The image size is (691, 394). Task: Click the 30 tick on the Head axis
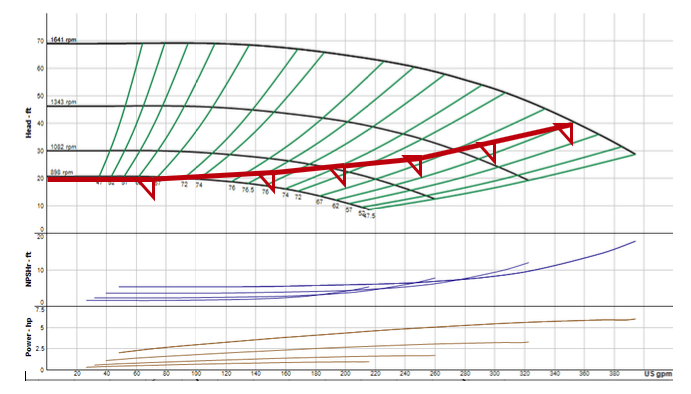tap(40, 151)
